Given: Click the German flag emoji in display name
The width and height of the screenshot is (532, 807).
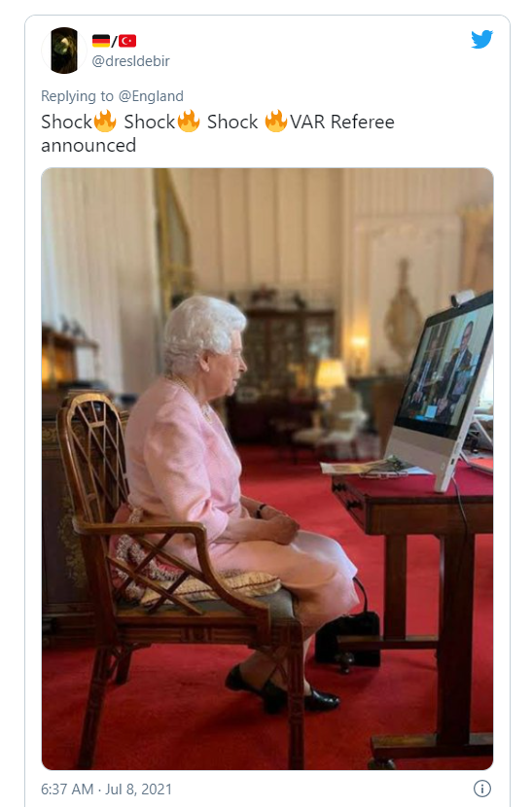Looking at the screenshot, I should coord(101,41).
